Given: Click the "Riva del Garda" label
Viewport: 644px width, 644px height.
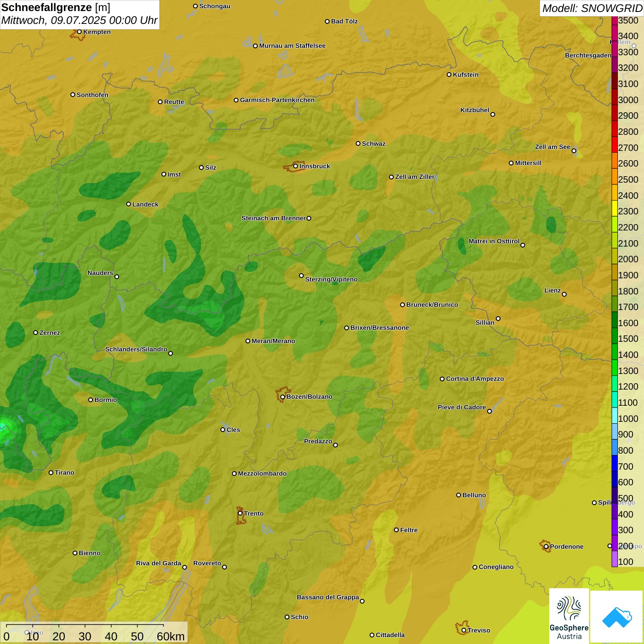Looking at the screenshot, I should tap(159, 563).
